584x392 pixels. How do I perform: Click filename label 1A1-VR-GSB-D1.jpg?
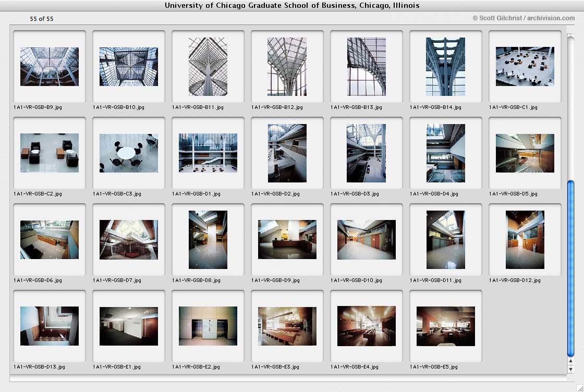[196, 194]
